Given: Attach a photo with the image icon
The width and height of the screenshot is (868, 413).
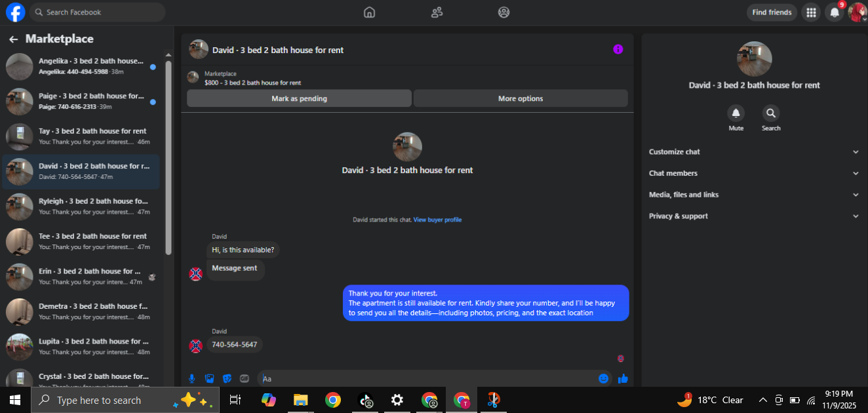Looking at the screenshot, I should click(210, 378).
